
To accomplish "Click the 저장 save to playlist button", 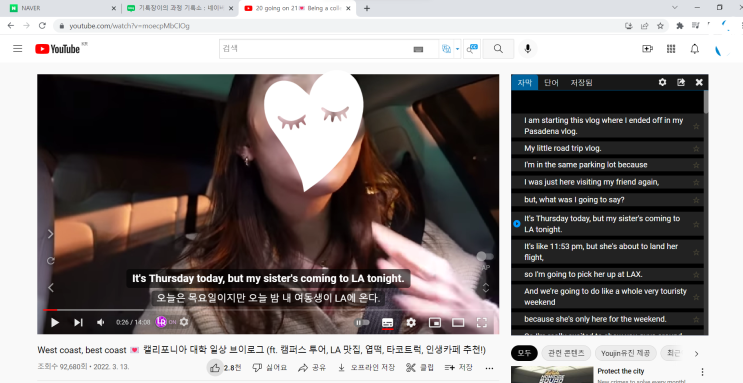I will [458, 367].
